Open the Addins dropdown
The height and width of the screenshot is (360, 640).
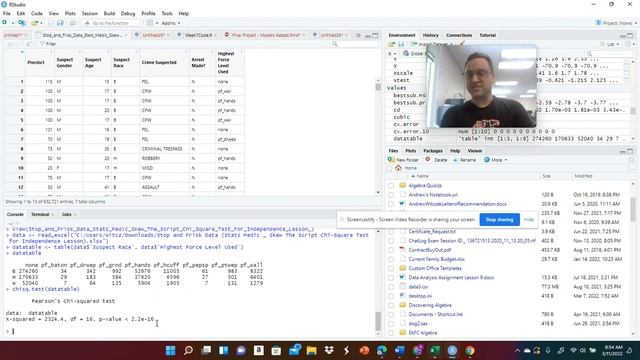pos(170,23)
